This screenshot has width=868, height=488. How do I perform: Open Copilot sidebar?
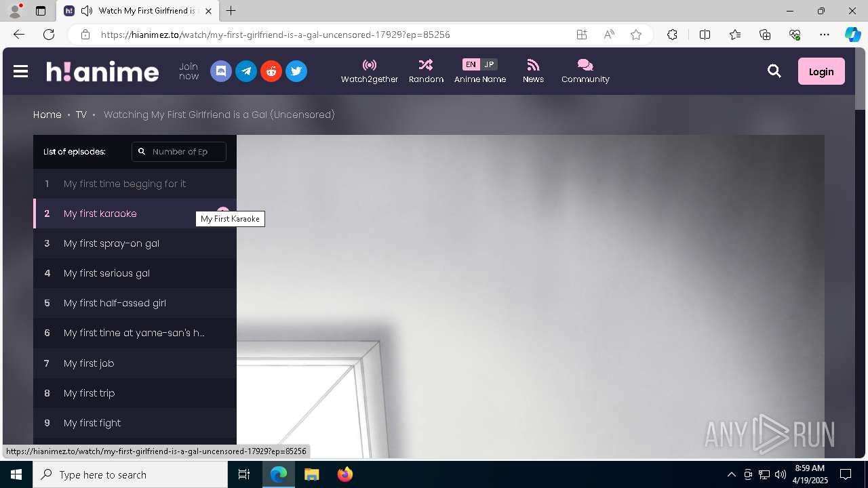(x=852, y=35)
